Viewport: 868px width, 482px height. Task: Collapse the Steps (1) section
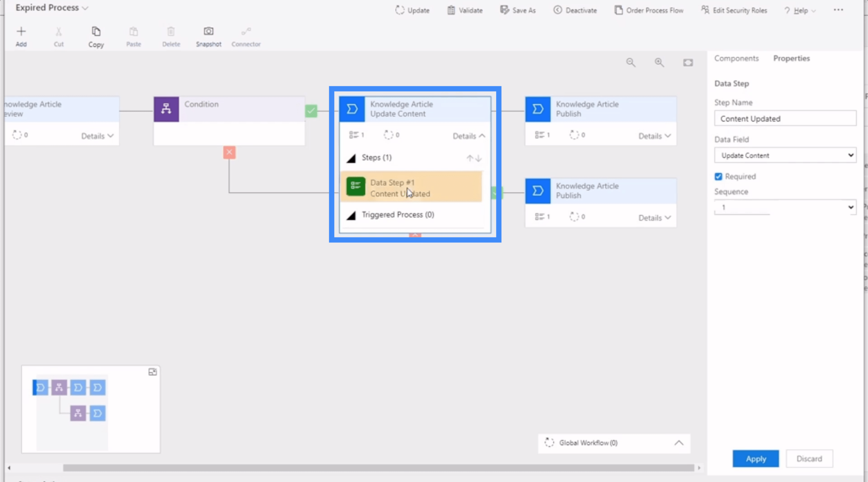(351, 158)
